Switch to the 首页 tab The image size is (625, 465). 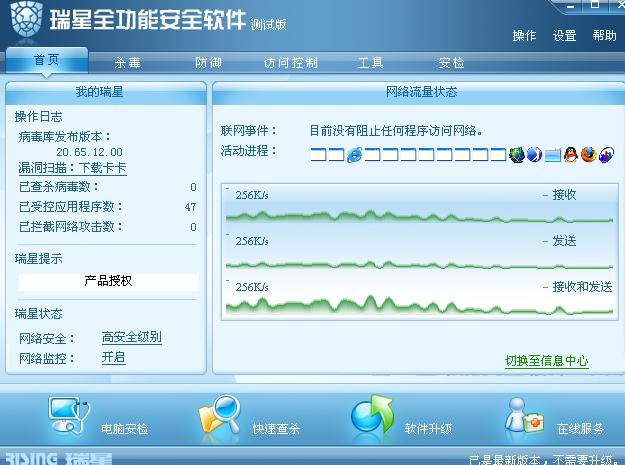47,60
